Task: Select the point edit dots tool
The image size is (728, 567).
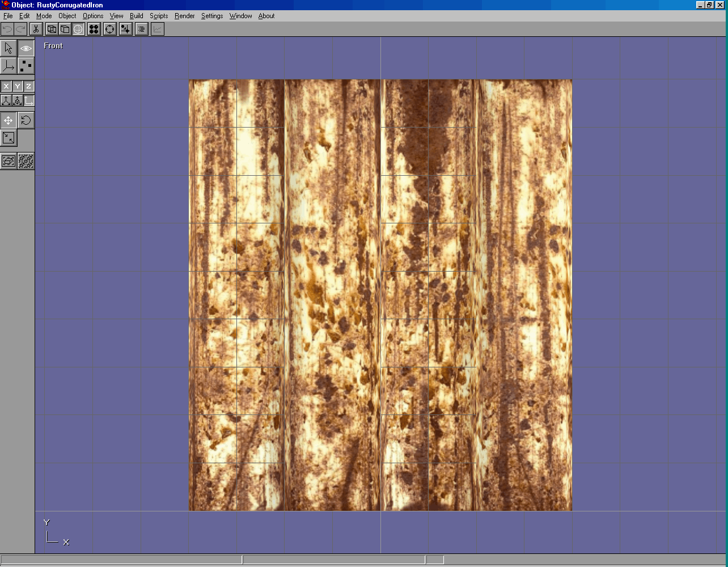Action: tap(26, 66)
